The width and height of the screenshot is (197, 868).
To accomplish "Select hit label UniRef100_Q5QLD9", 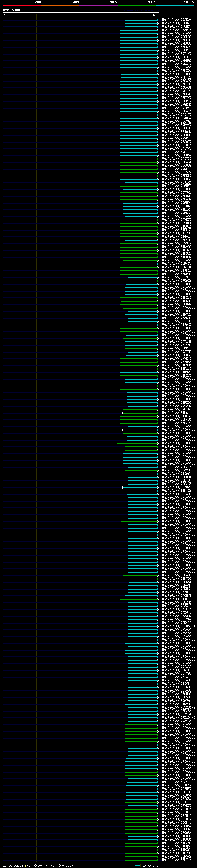I will 177,37.
